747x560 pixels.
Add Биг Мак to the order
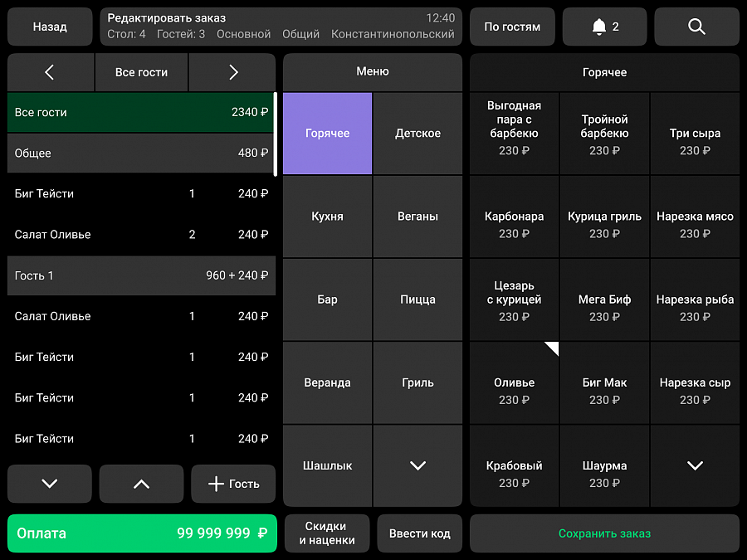tap(604, 382)
